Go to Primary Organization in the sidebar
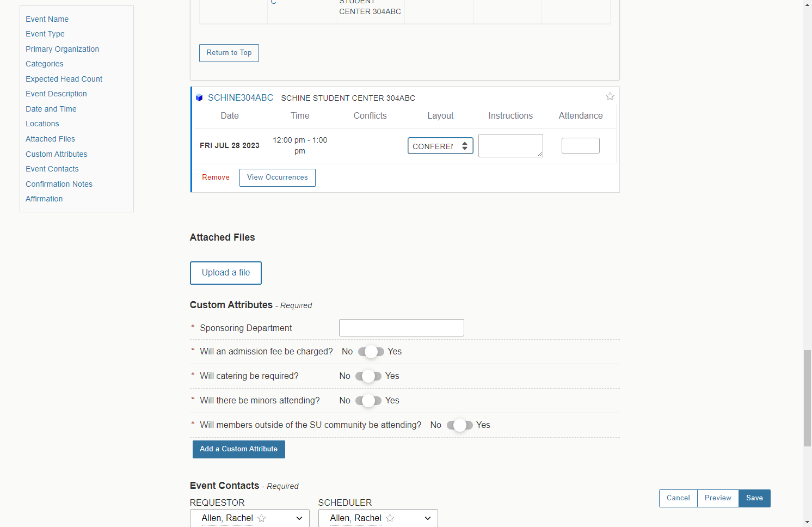This screenshot has width=812, height=527. click(x=62, y=49)
